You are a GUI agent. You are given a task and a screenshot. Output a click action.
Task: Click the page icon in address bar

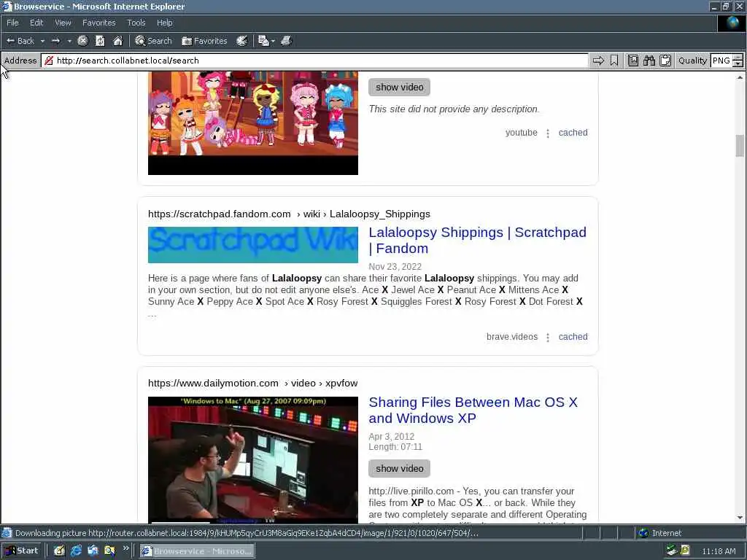click(x=49, y=61)
